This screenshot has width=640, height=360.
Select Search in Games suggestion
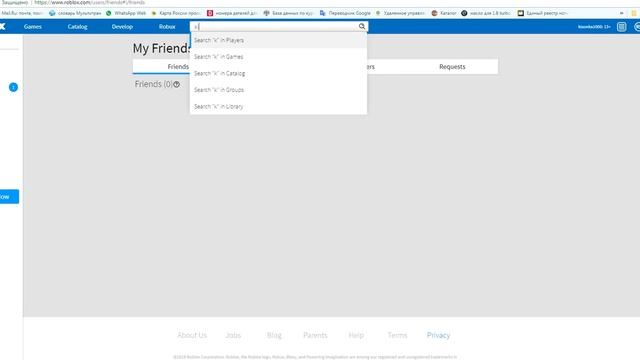pyautogui.click(x=278, y=57)
